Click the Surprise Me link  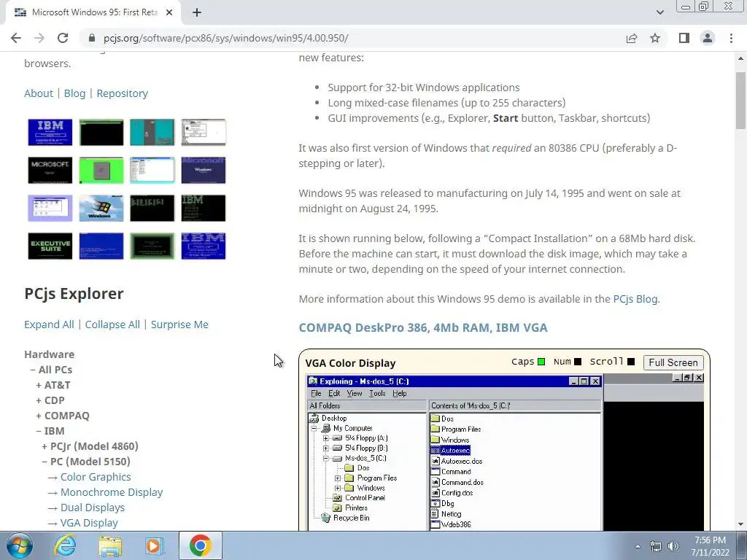[x=179, y=324]
